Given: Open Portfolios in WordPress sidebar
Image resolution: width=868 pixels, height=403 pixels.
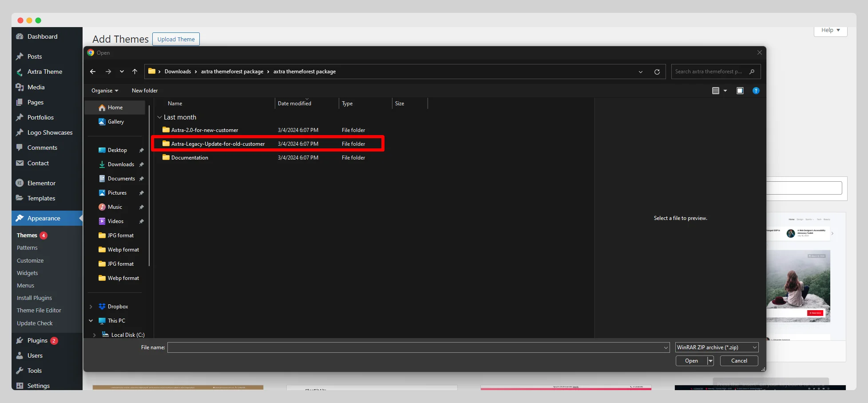Looking at the screenshot, I should pyautogui.click(x=40, y=117).
